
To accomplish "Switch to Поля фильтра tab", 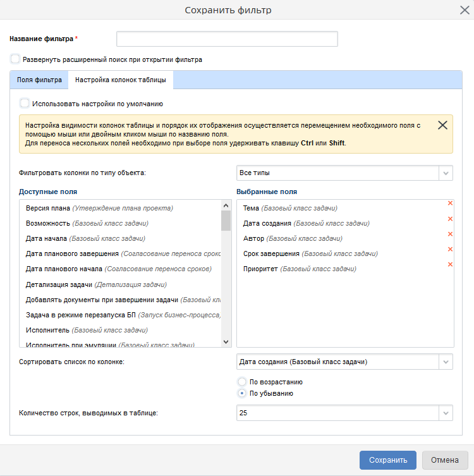I will [39, 80].
